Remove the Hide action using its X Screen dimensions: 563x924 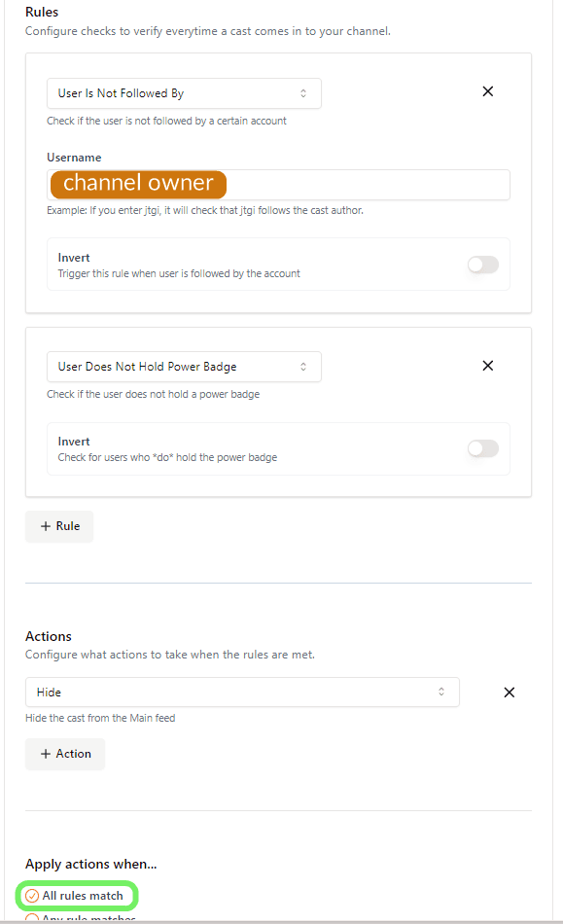(510, 693)
